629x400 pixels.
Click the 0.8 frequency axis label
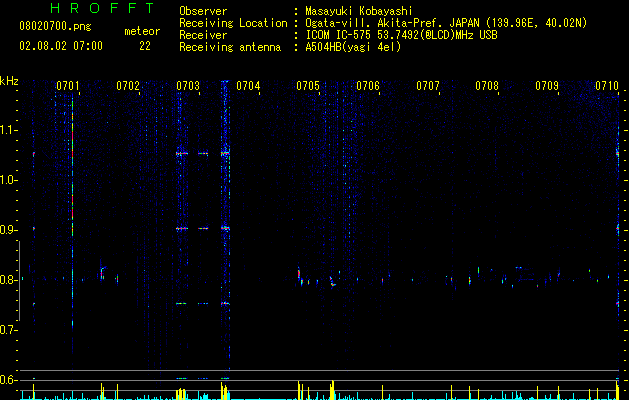pyautogui.click(x=8, y=280)
